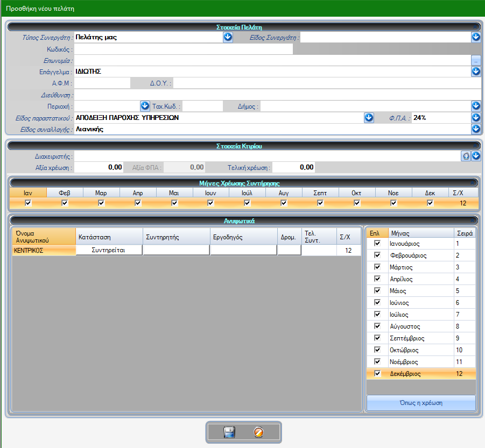Toggle the Δεκ billing month checkbox
The width and height of the screenshot is (485, 448).
click(430, 203)
